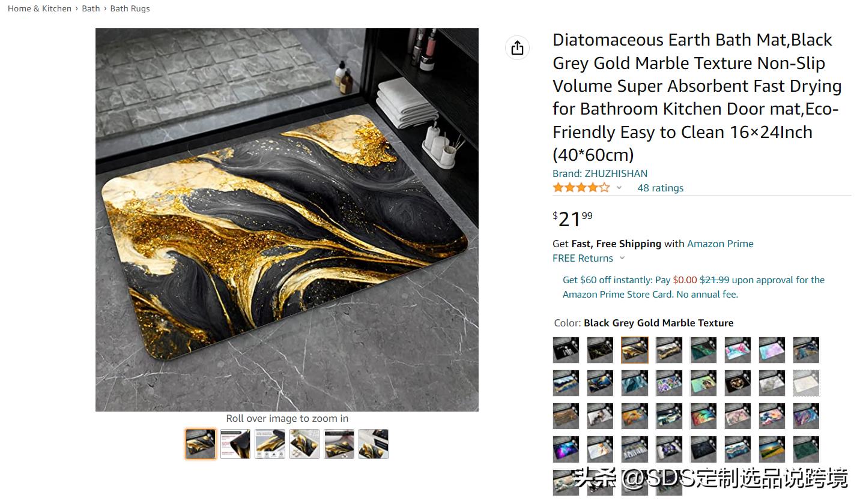Image resolution: width=863 pixels, height=504 pixels.
Task: Choose the pink and blue swatch in top row
Action: point(737,350)
